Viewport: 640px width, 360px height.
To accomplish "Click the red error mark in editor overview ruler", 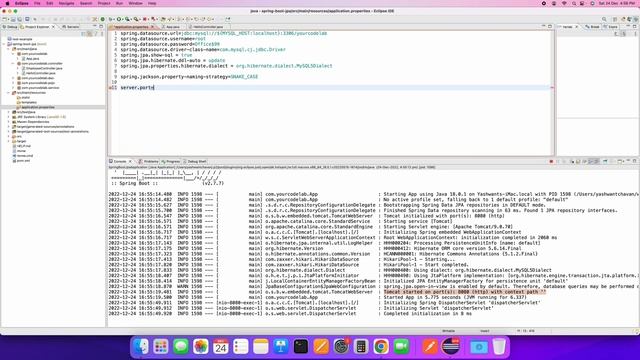I will click(552, 87).
